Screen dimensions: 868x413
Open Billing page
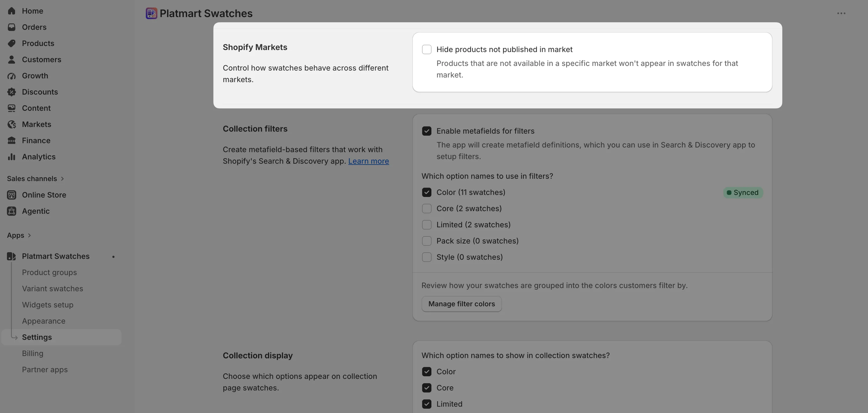32,353
